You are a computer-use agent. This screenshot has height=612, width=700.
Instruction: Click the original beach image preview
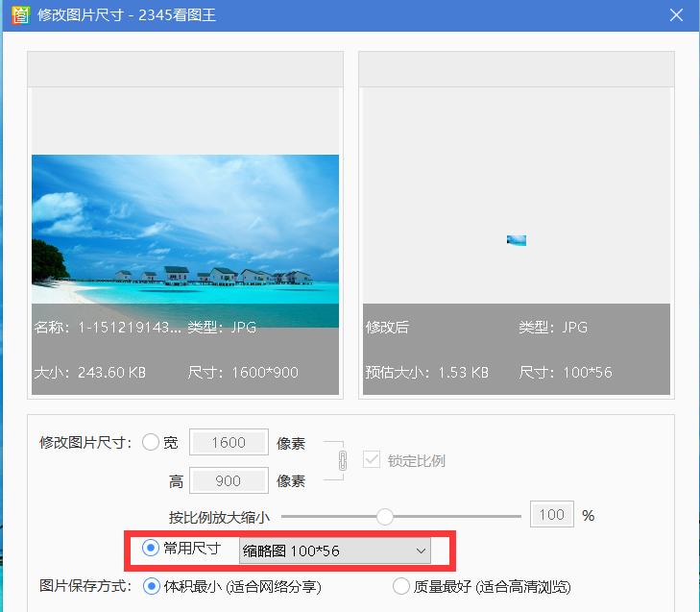pos(185,229)
